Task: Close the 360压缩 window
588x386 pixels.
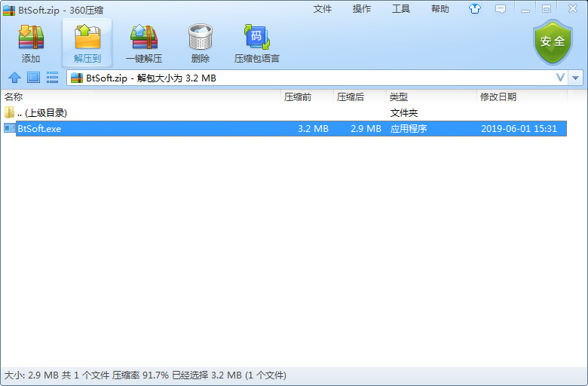Action: (573, 8)
